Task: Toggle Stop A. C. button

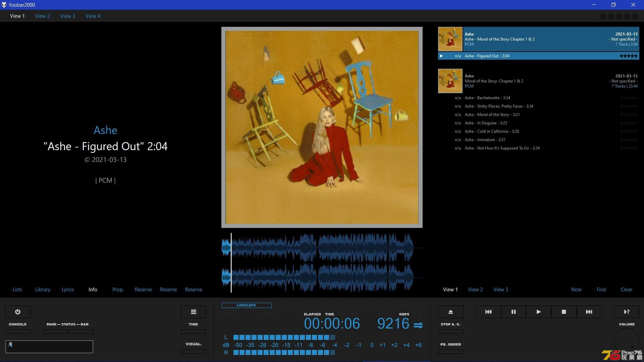Action: click(x=451, y=331)
